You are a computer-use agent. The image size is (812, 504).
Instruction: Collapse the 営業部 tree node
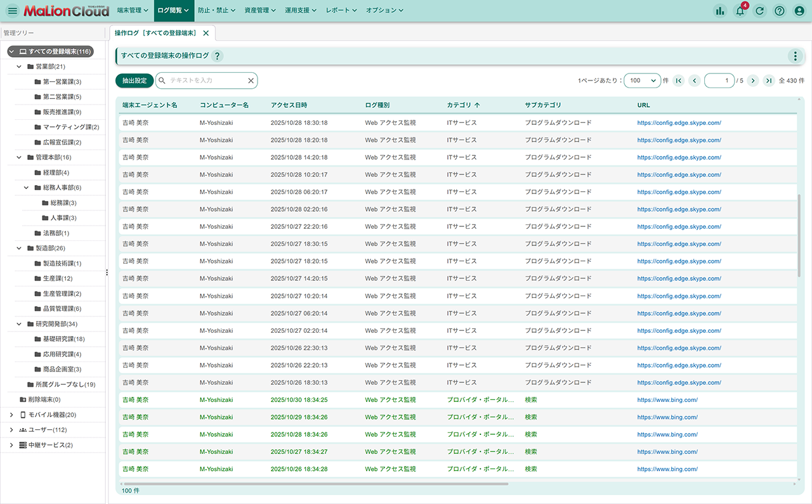tap(19, 67)
